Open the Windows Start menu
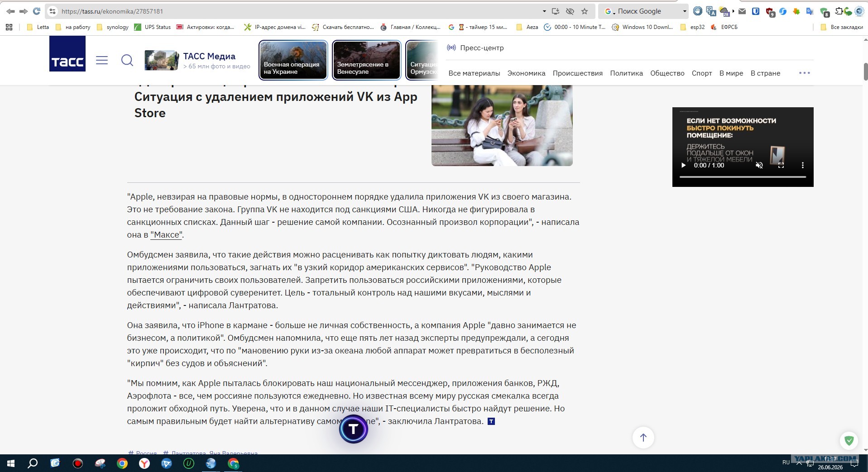This screenshot has width=868, height=472. [11, 463]
